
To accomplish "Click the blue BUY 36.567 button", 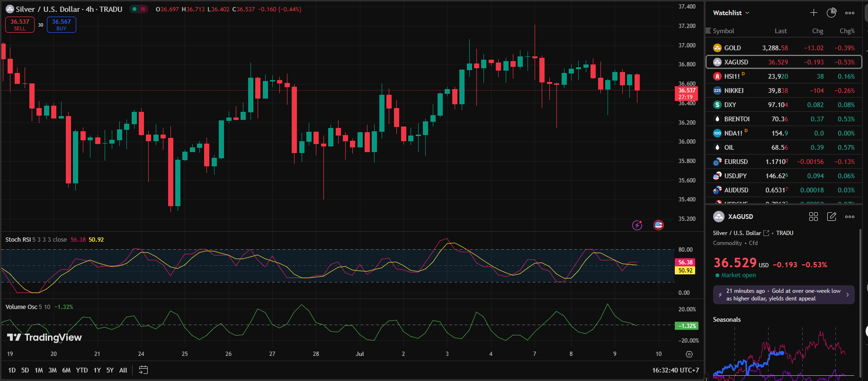I will [x=62, y=25].
